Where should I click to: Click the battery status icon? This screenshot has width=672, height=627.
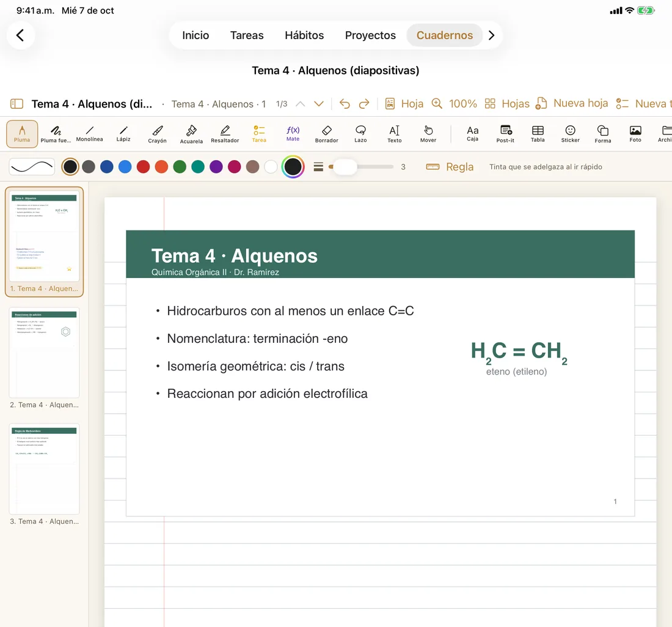pos(646,11)
